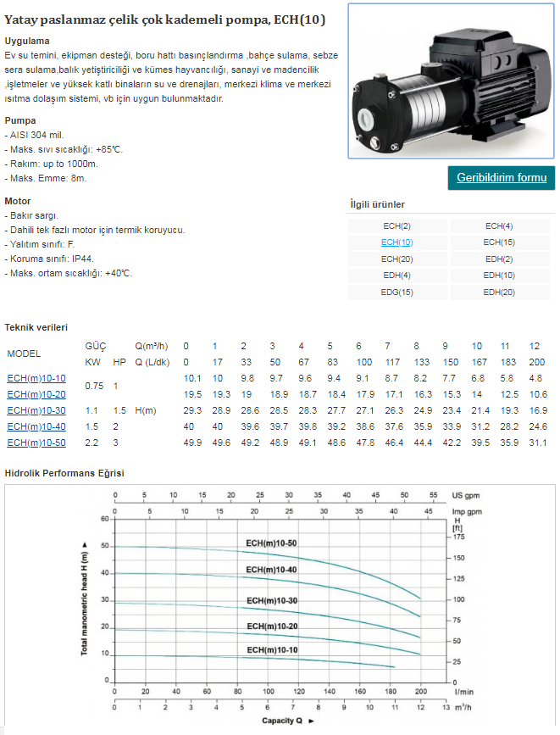Viewport: 560px width, 735px height.
Task: Open related product EDH(20)
Action: click(x=499, y=292)
